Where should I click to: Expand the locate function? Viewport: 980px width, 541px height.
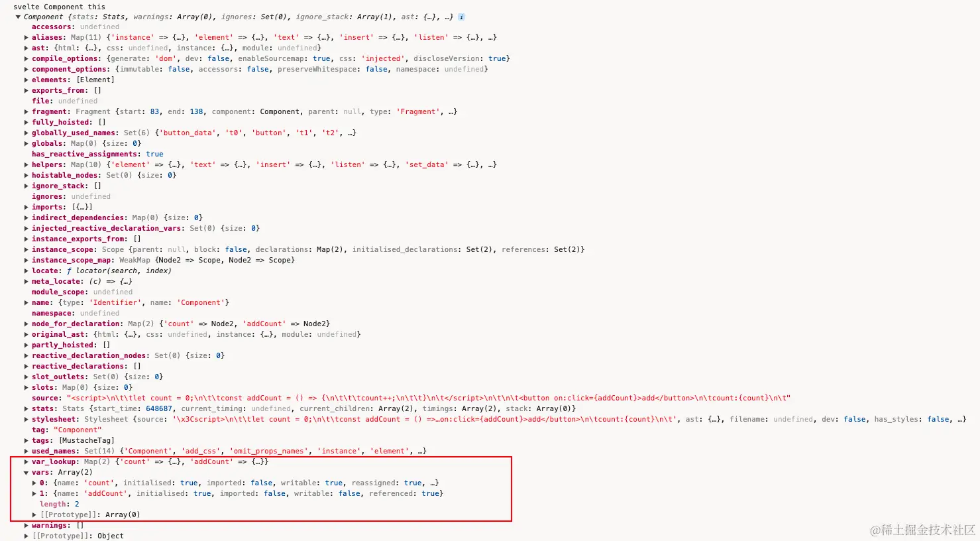(x=26, y=271)
